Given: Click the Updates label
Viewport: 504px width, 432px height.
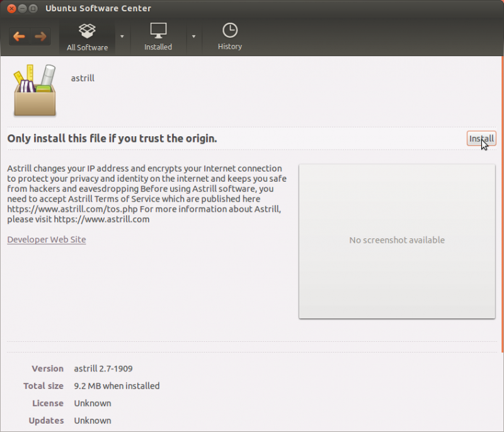Looking at the screenshot, I should pos(46,421).
